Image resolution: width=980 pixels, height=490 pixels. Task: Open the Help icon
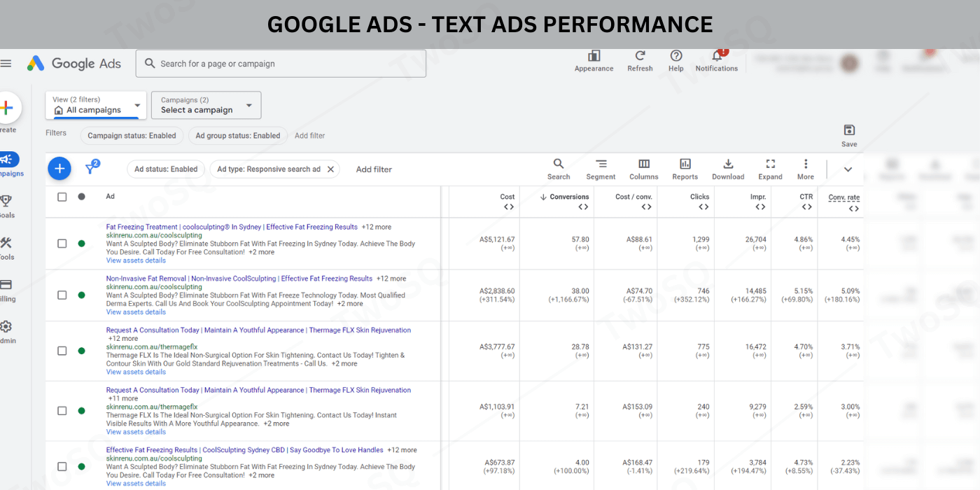[675, 57]
